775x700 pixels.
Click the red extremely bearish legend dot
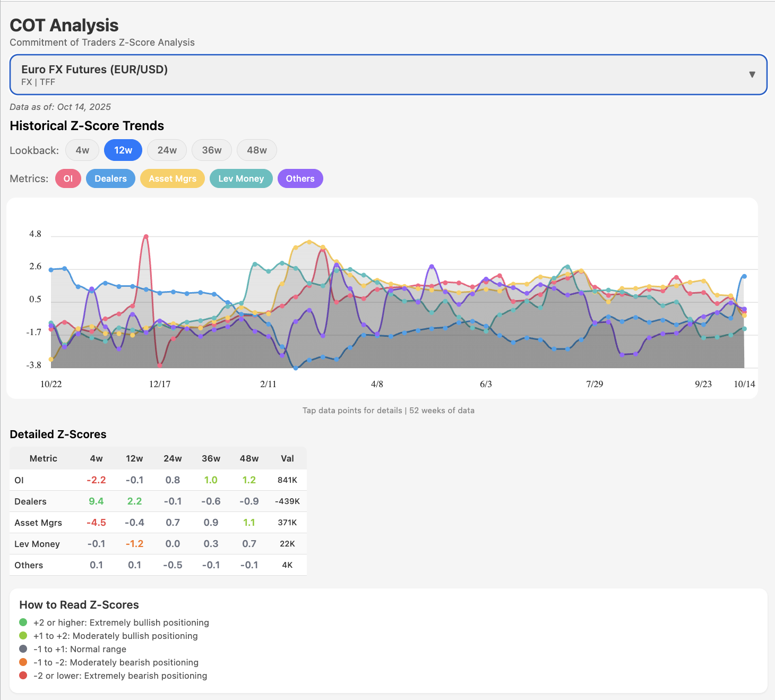pyautogui.click(x=23, y=676)
